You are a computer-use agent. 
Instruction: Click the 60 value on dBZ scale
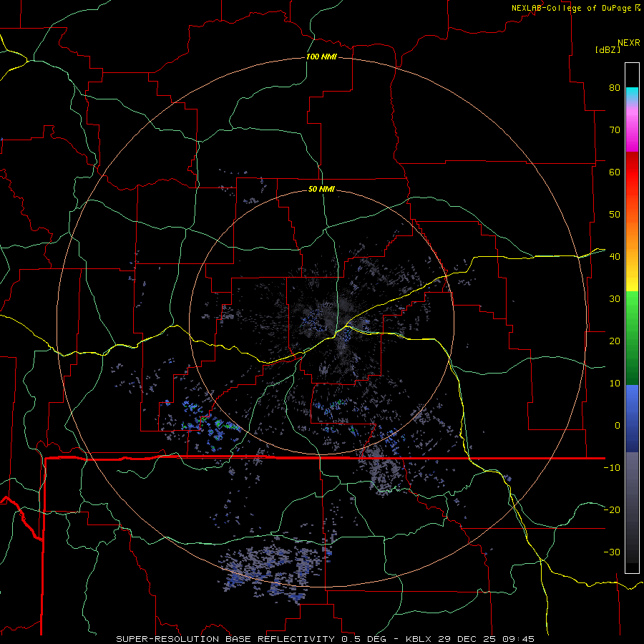pyautogui.click(x=615, y=172)
